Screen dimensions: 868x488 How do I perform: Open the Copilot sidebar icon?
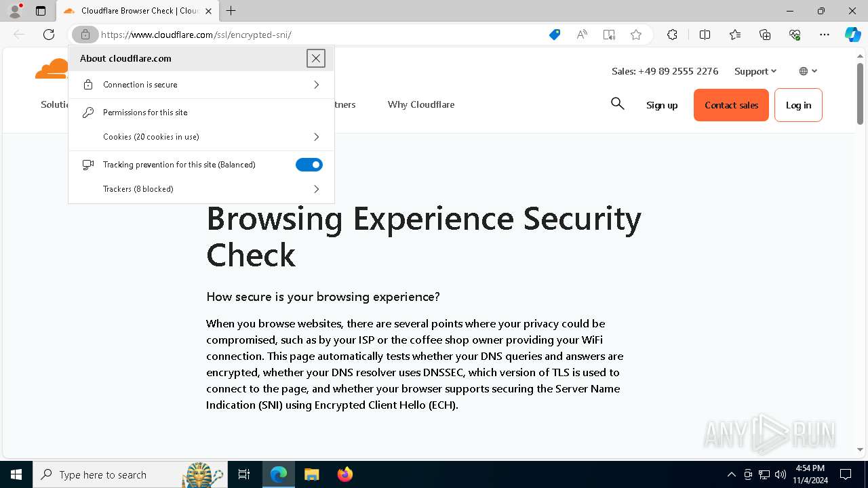[853, 35]
